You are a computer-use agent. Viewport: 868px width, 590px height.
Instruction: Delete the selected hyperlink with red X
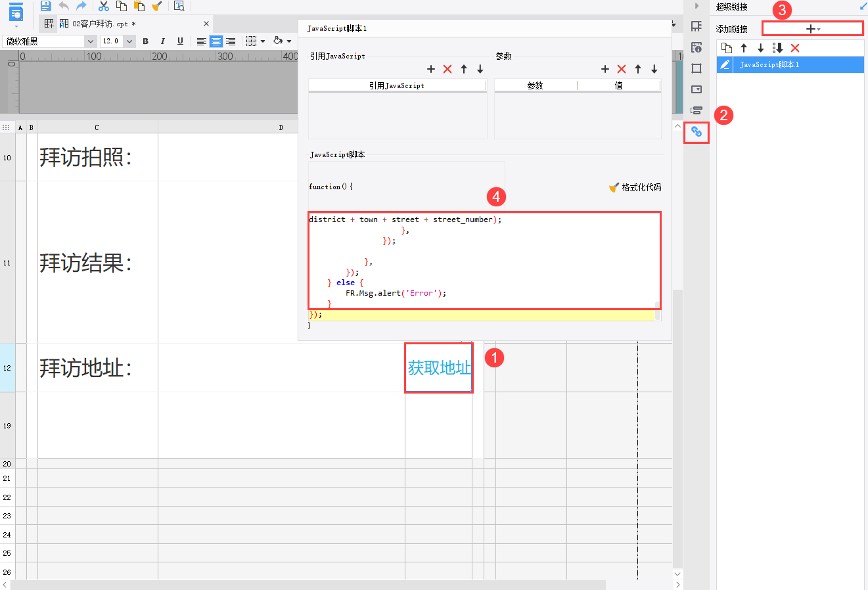coord(795,48)
